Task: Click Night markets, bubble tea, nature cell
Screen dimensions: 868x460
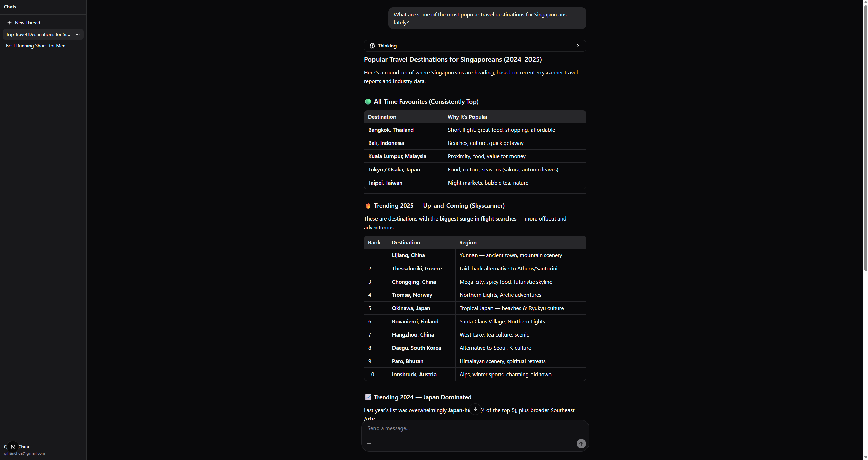Action: point(515,183)
